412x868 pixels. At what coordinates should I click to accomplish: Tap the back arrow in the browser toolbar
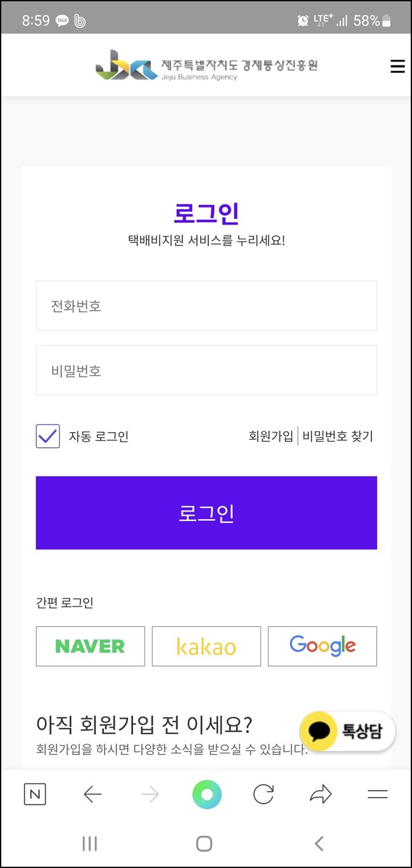pyautogui.click(x=93, y=793)
